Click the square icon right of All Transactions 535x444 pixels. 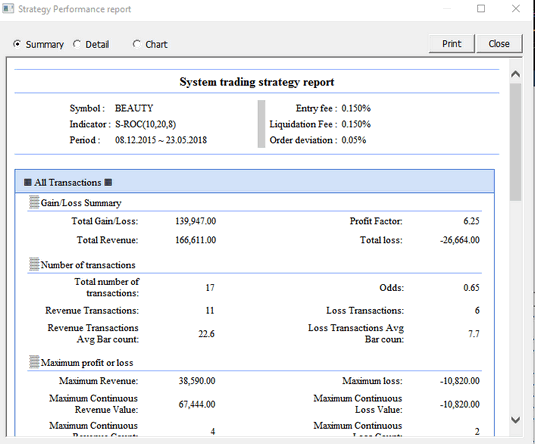point(108,183)
